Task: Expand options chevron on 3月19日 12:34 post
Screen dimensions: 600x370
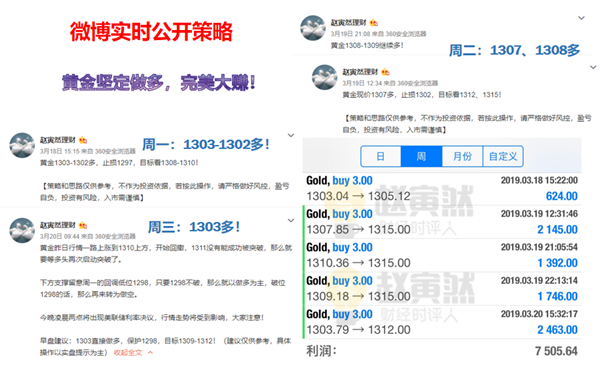Action: pyautogui.click(x=593, y=67)
